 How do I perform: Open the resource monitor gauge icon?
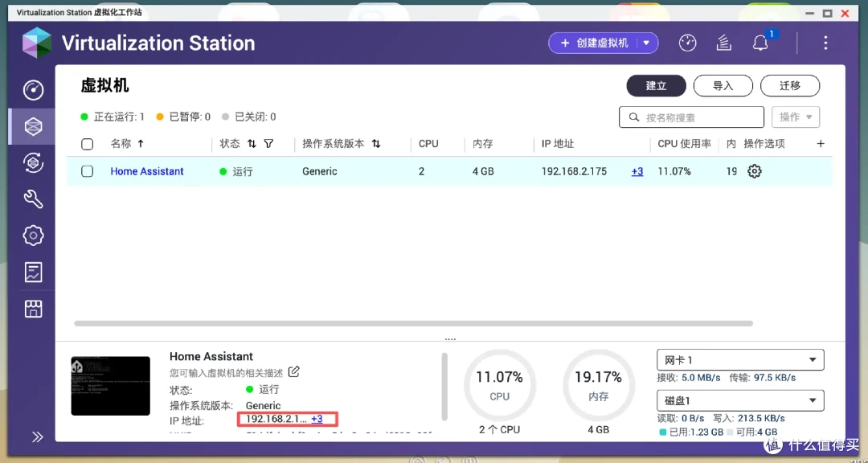[687, 43]
